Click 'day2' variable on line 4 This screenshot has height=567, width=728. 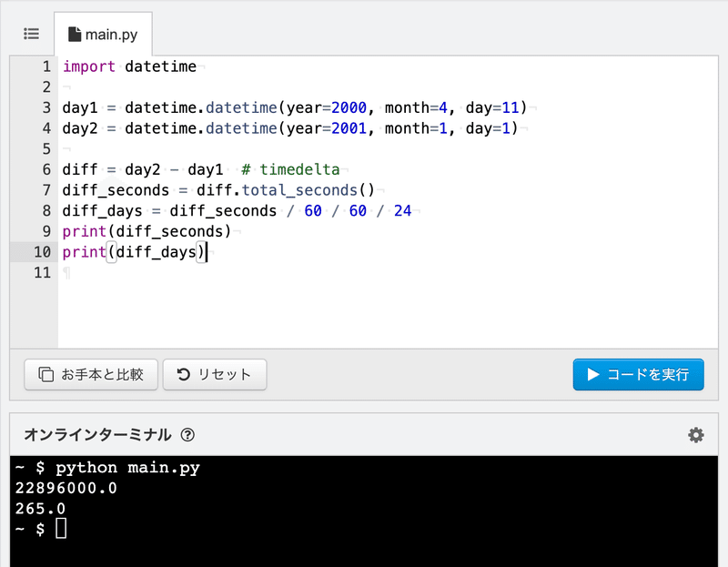(x=80, y=128)
